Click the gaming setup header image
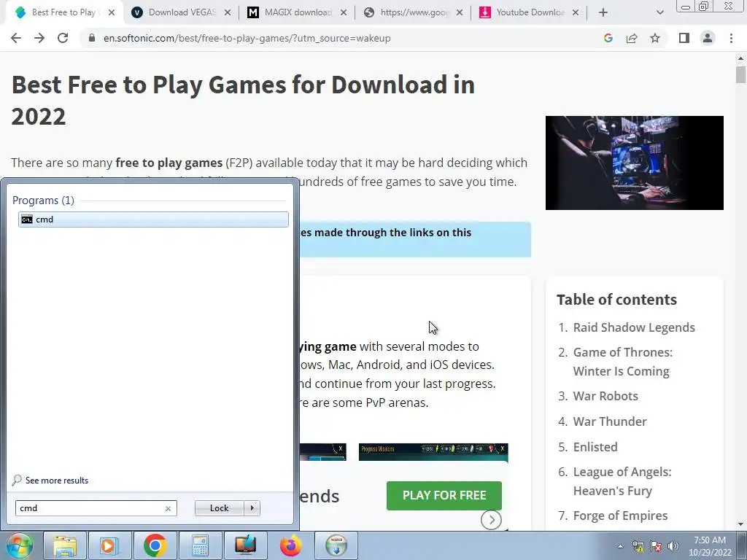 click(x=635, y=163)
